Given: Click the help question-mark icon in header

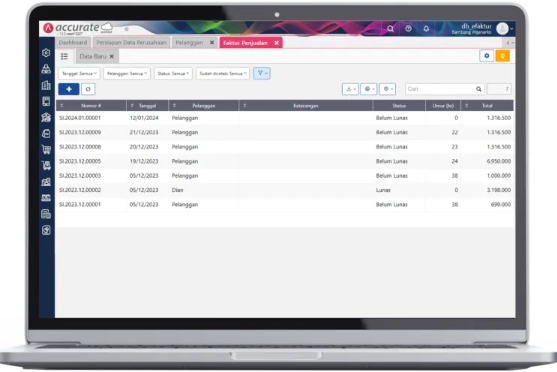Looking at the screenshot, I should click(409, 29).
